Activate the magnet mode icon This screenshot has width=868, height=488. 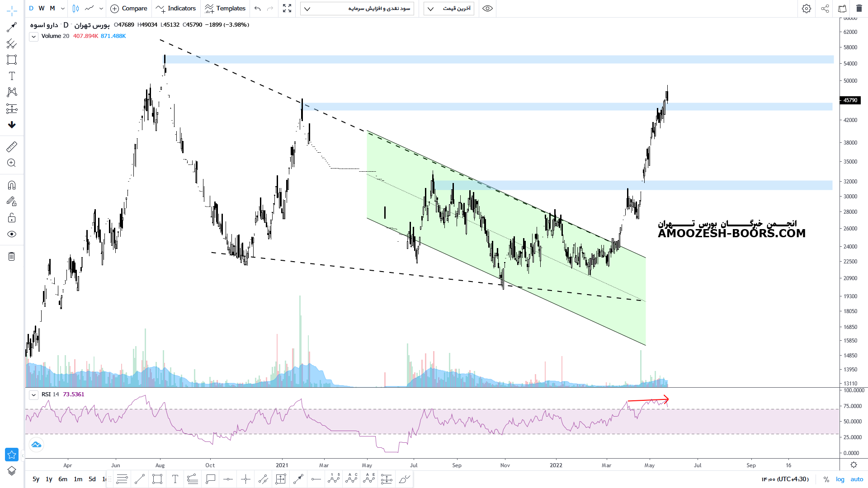coord(12,185)
